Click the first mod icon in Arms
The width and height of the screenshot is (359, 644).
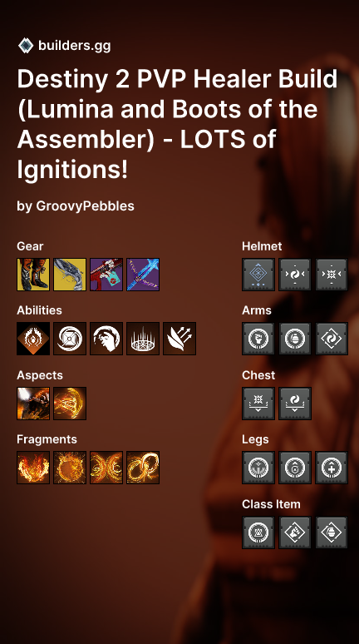258,339
